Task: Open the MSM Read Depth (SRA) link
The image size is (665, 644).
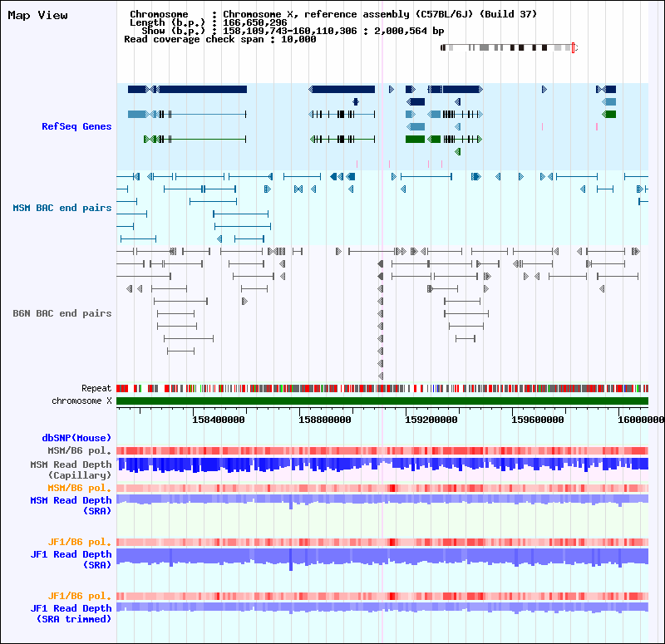Action: click(71, 505)
